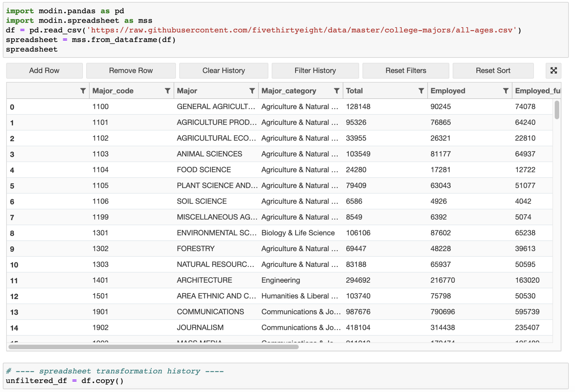Select cell GENERAL AGRICULT… in row 0

[216, 107]
